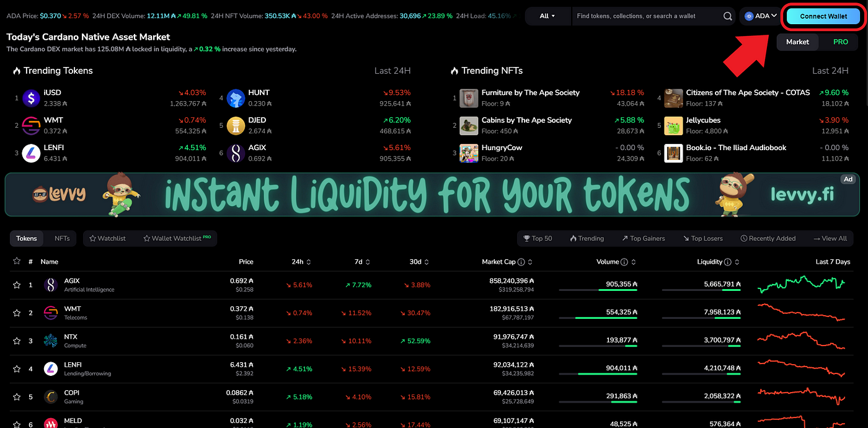Click the NTX logo in table
Image resolution: width=868 pixels, height=428 pixels.
pos(51,341)
